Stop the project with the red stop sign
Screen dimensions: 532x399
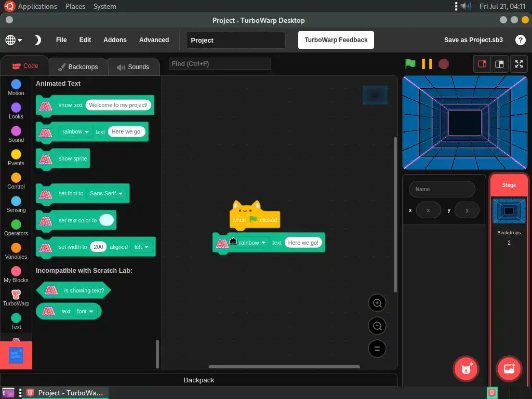(x=444, y=64)
